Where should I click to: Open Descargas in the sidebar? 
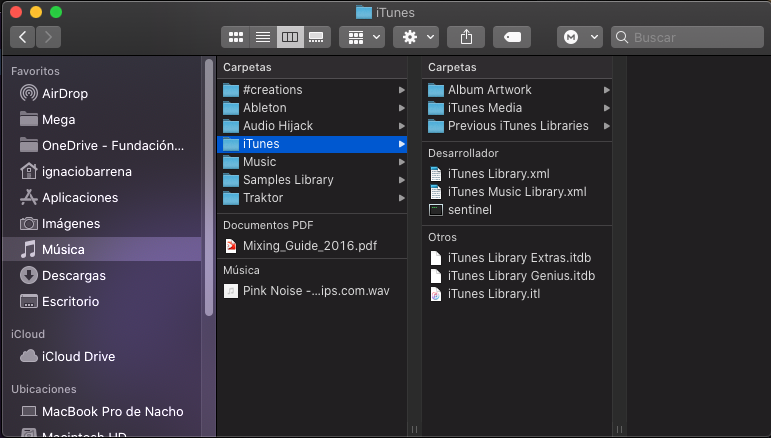[102, 275]
